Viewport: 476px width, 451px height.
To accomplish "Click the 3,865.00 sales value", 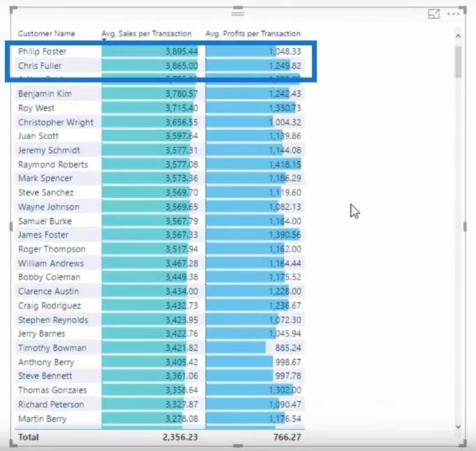I will coord(181,66).
